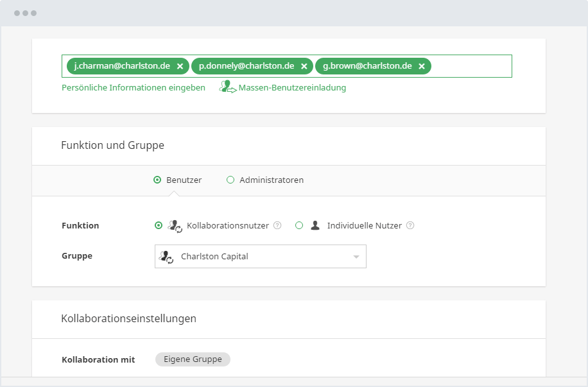This screenshot has height=387, width=588.
Task: Click Kollaborationsnutzer label text
Action: click(x=228, y=225)
